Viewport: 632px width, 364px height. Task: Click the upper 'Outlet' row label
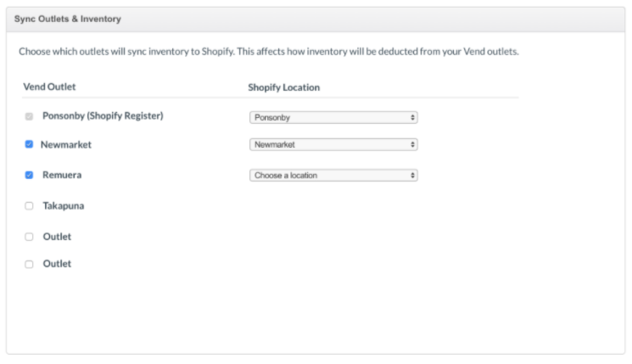coord(57,237)
